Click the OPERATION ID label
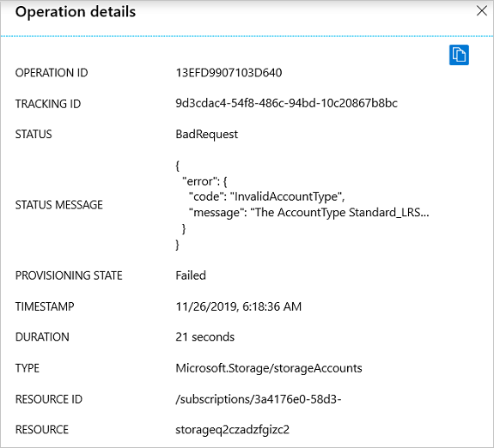This screenshot has height=448, width=494. 52,73
